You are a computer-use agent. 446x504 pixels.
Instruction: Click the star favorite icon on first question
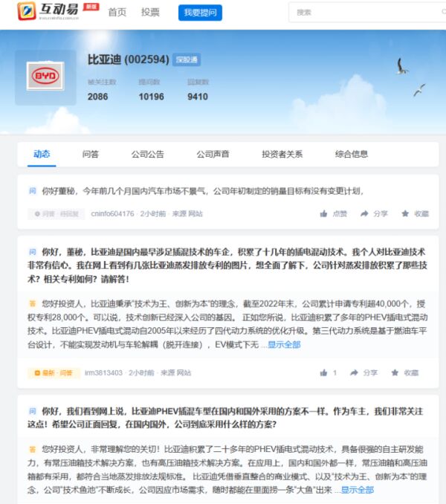click(x=405, y=213)
